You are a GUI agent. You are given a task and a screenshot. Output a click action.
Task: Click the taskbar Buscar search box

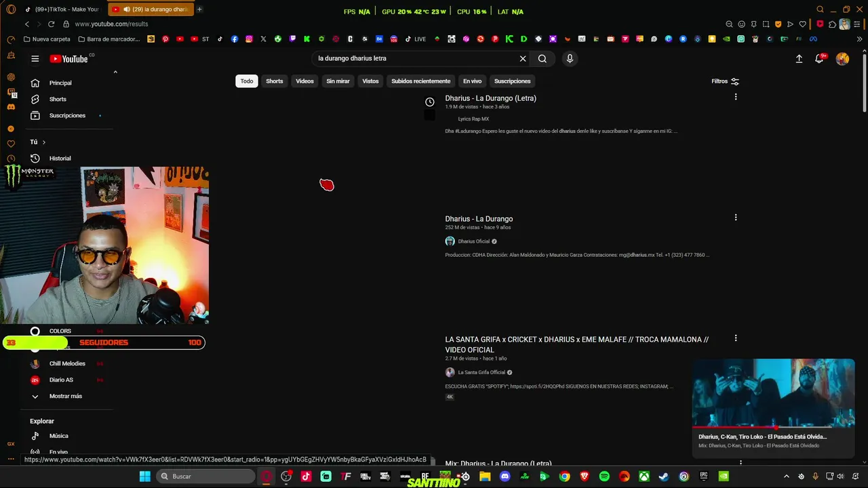204,476
